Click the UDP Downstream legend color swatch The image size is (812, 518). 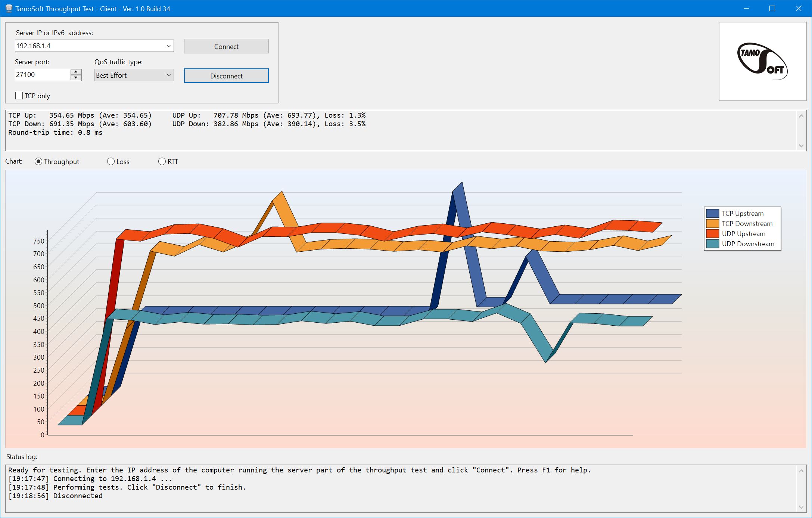(x=713, y=244)
